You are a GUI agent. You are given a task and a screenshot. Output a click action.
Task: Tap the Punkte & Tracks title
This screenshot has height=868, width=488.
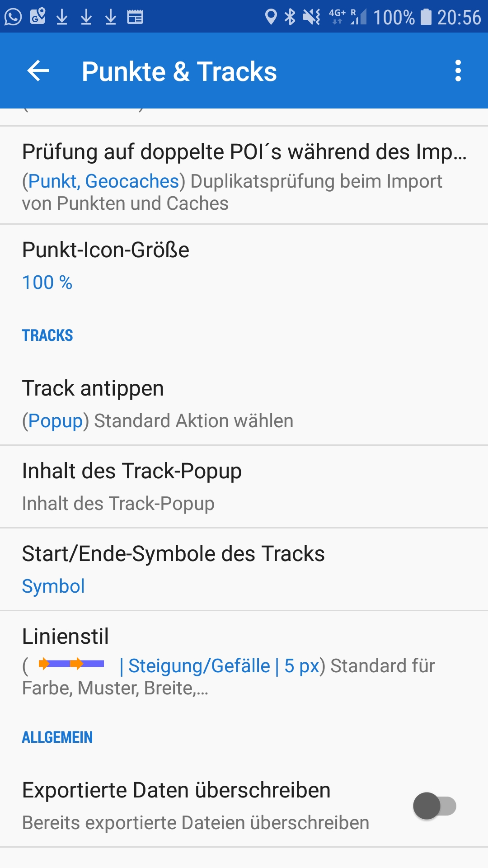[179, 71]
